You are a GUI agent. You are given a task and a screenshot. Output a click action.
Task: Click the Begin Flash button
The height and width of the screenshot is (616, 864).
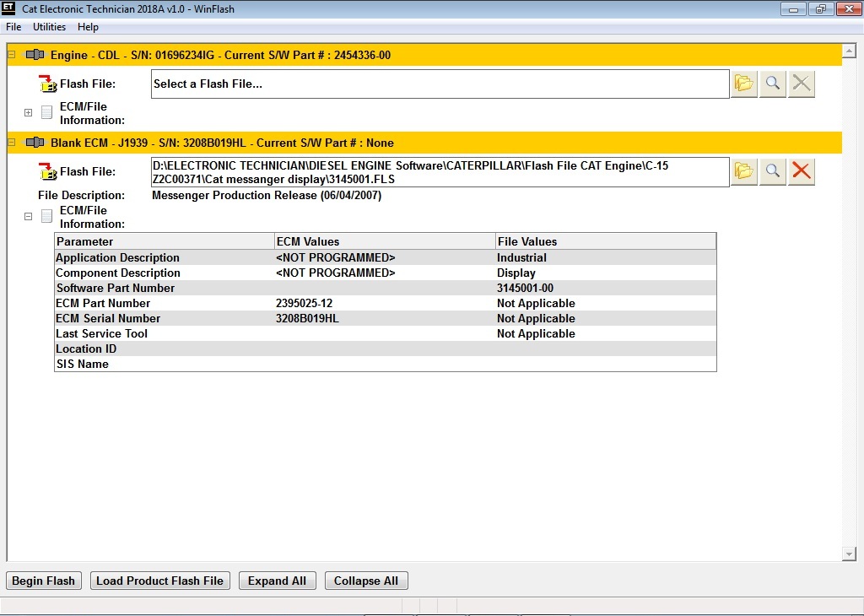coord(44,581)
